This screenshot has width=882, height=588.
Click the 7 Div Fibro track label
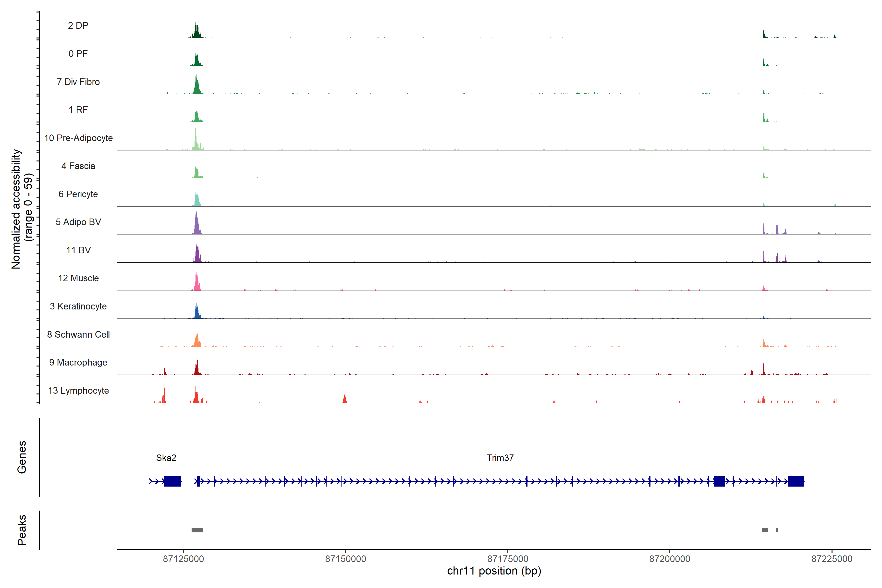point(78,82)
